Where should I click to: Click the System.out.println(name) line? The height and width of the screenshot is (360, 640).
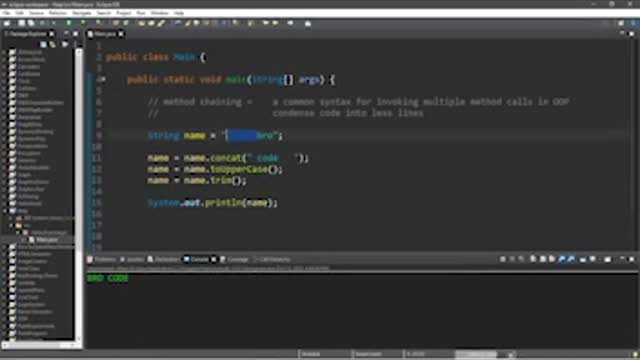coord(213,202)
